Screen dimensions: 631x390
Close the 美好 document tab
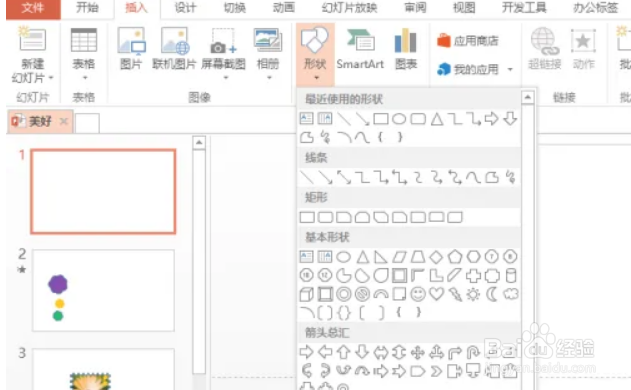[x=64, y=121]
